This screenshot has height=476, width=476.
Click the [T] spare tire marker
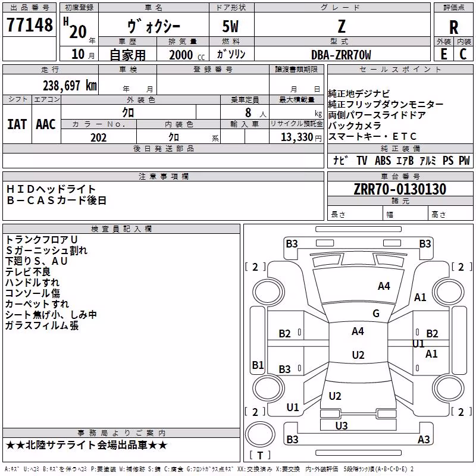[260, 455]
